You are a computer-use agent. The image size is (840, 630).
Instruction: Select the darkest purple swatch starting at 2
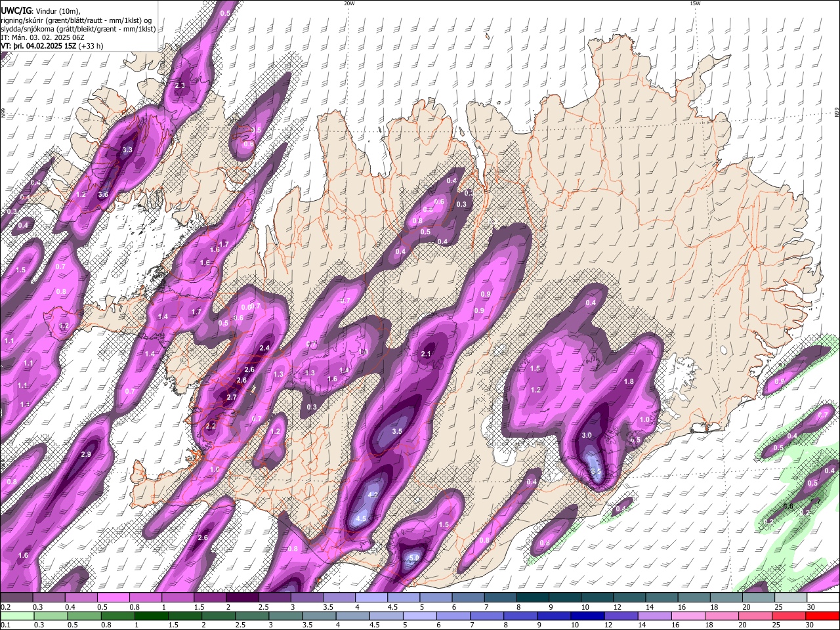(242, 598)
